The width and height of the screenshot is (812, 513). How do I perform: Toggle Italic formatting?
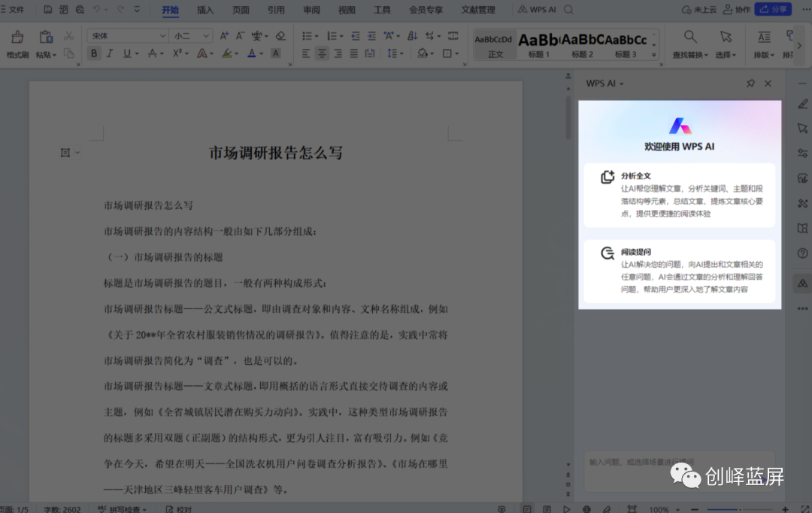(110, 53)
